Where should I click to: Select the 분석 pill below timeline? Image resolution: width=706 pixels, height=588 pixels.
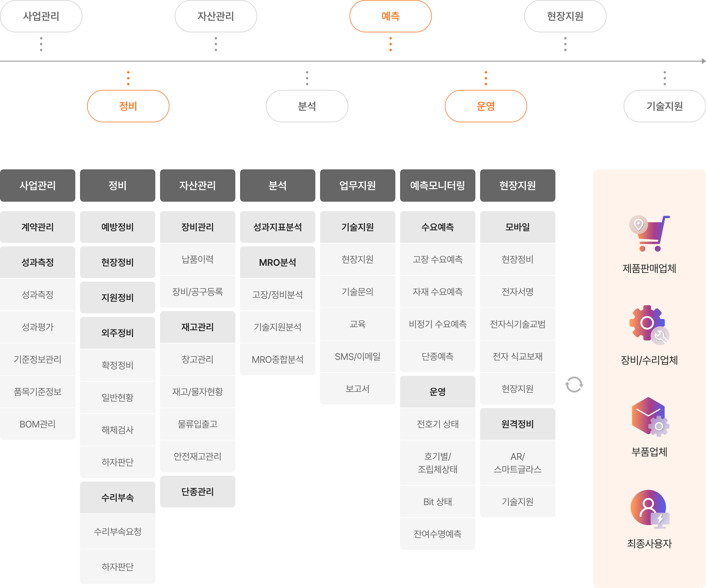coord(307,106)
